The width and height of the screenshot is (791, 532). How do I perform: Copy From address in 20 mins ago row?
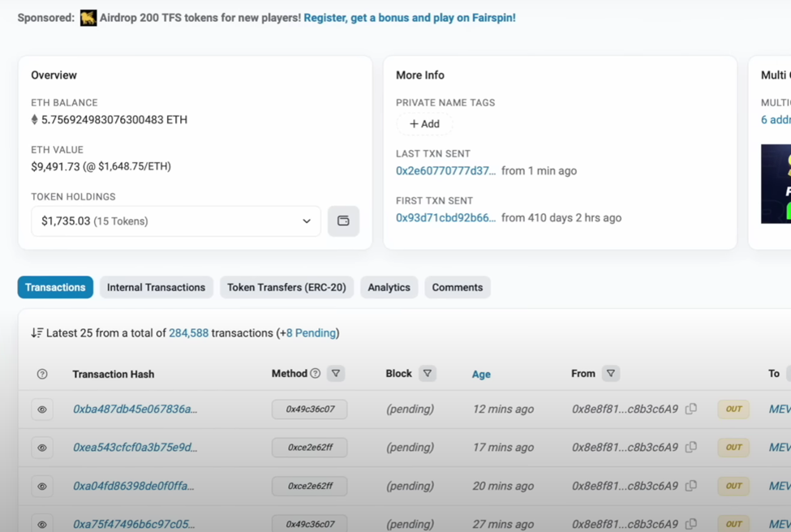(x=691, y=486)
